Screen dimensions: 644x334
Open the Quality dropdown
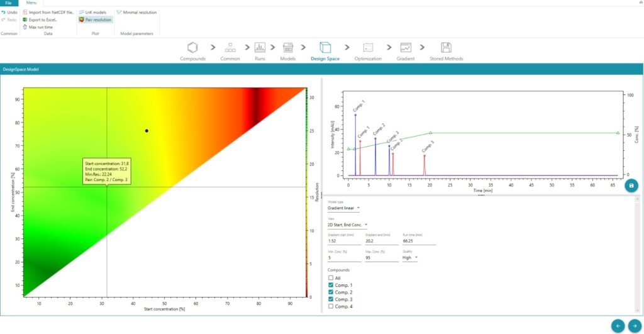tap(411, 257)
